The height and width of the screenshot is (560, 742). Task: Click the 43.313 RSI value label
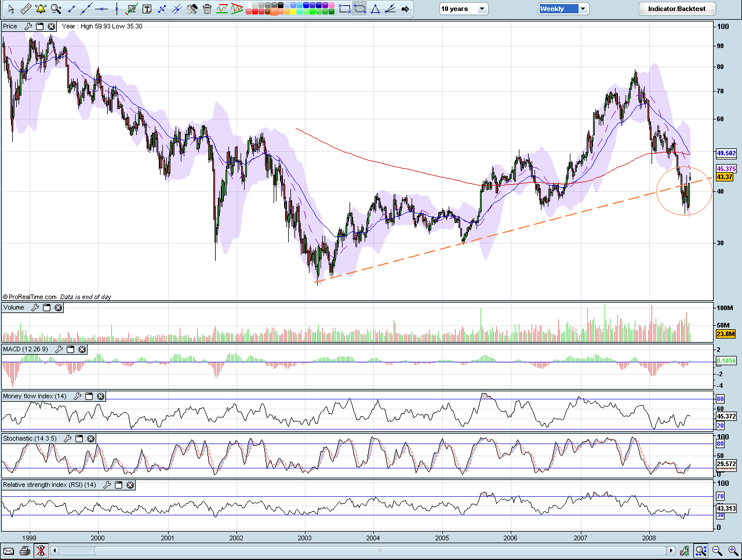tap(726, 508)
